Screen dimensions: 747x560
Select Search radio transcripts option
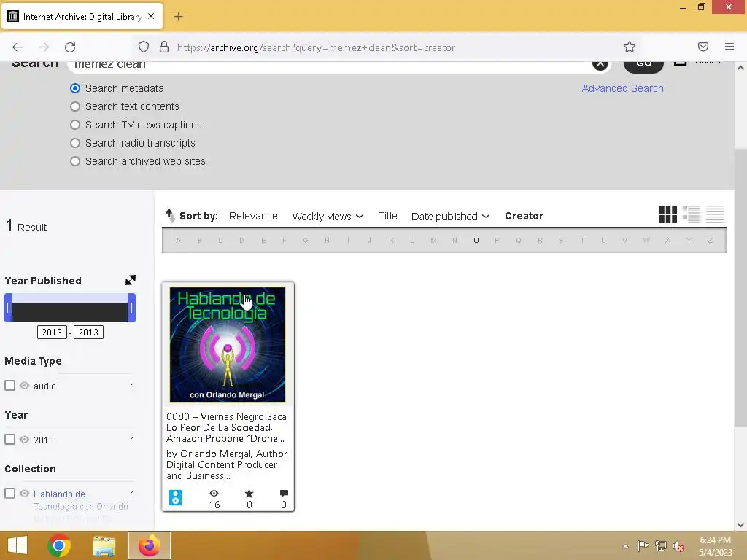click(x=75, y=143)
